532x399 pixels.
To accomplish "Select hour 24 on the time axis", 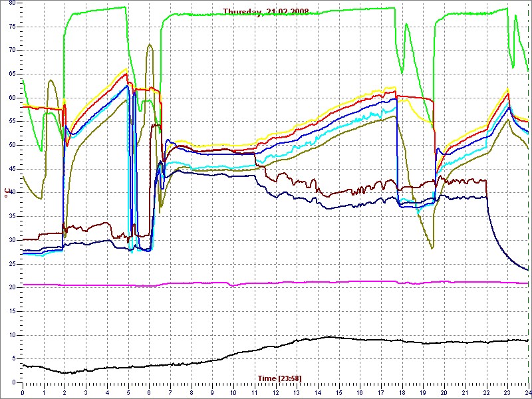I will (x=527, y=392).
